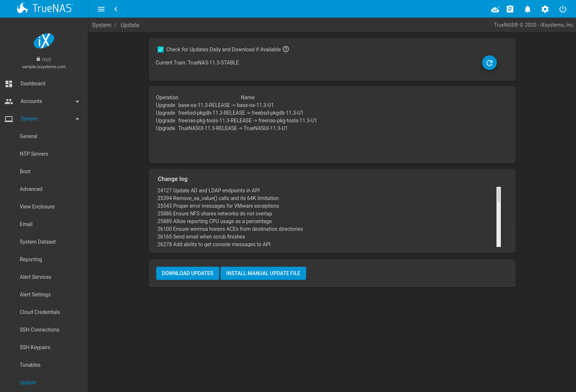Open the Accounts menu item
The image size is (576, 392).
[31, 101]
